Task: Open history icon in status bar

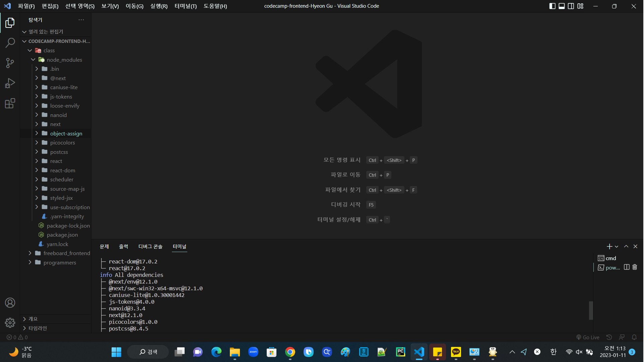Action: pyautogui.click(x=609, y=337)
